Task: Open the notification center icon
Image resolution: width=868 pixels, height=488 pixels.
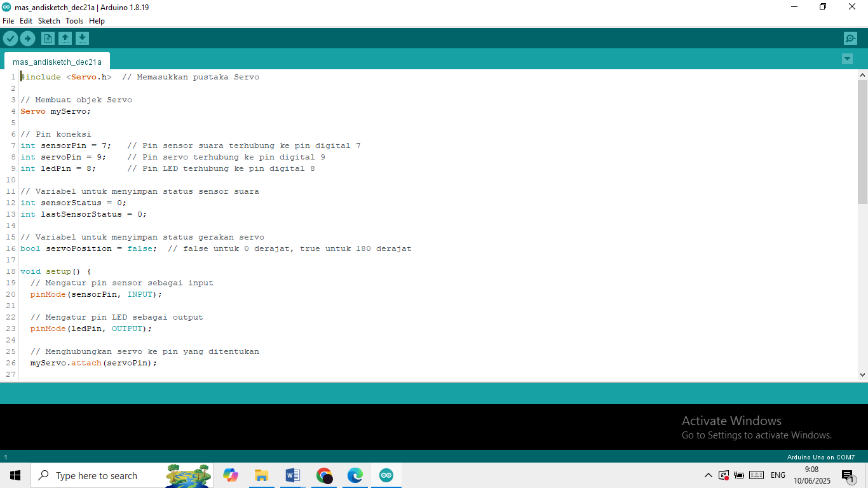Action: pyautogui.click(x=848, y=475)
